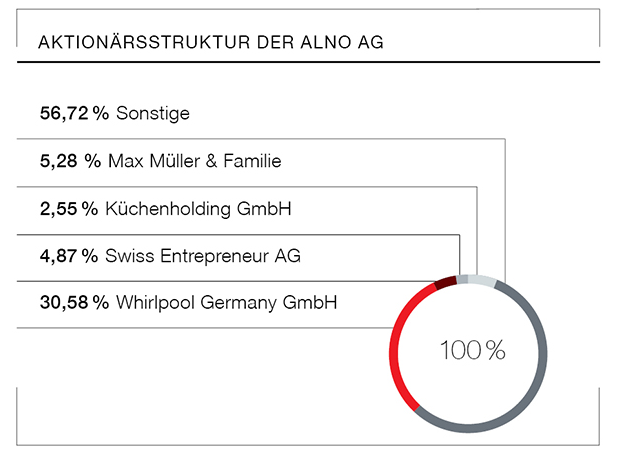Click the '100 %' text inside the donut
Image resolution: width=632 pixels, height=464 pixels.
pos(473,351)
